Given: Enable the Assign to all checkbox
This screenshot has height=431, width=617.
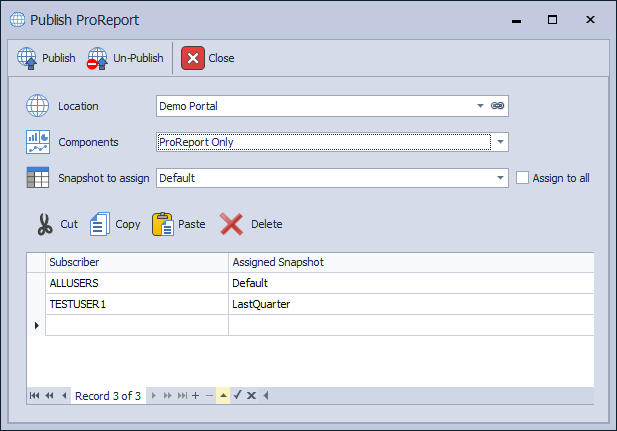Looking at the screenshot, I should pyautogui.click(x=522, y=178).
